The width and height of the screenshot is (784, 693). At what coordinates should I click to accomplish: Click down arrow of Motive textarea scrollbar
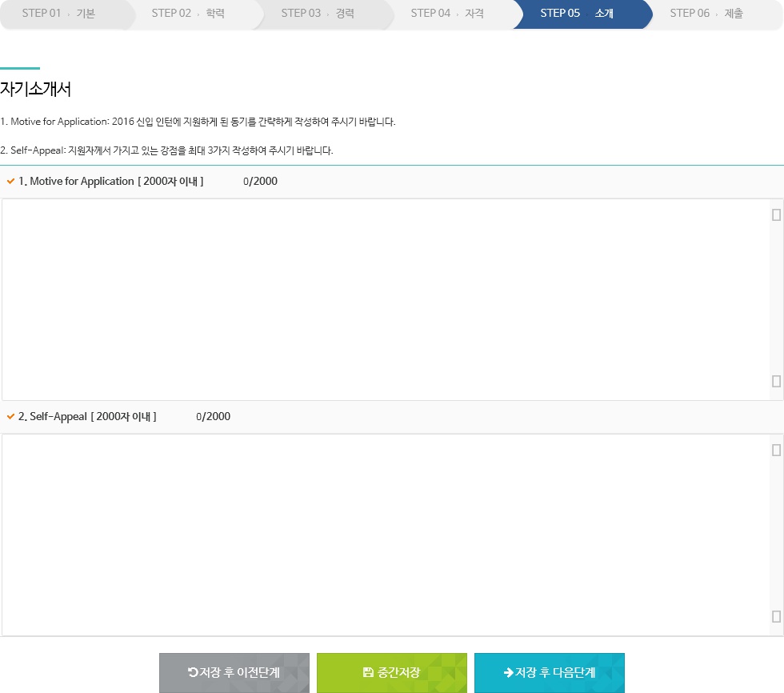pyautogui.click(x=776, y=382)
